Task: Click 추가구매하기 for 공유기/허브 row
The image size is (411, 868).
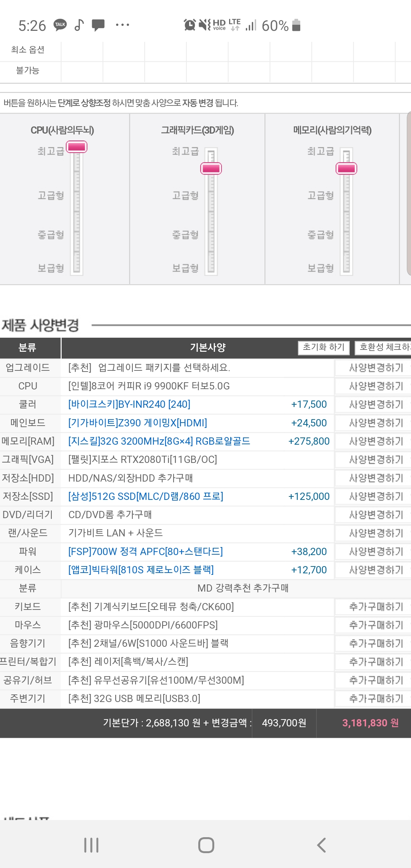Action: coord(373,680)
